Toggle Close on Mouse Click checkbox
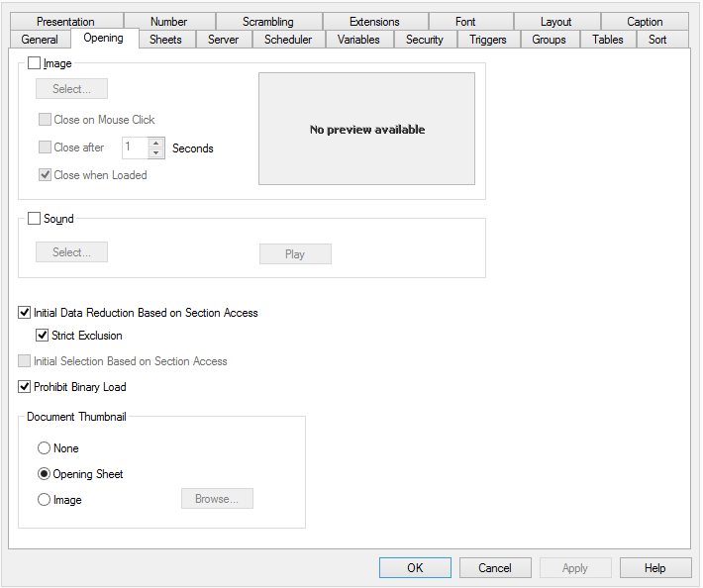The height and width of the screenshot is (588, 703). click(45, 120)
